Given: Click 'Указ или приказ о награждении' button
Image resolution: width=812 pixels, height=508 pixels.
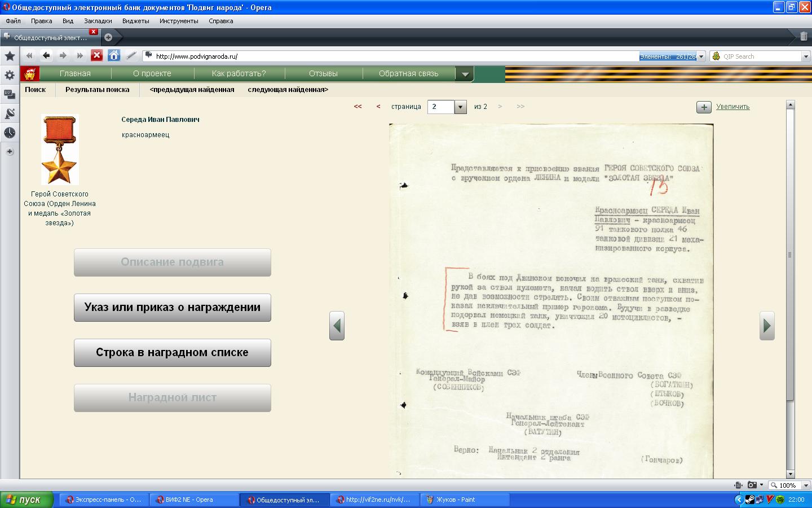Looking at the screenshot, I should point(173,308).
